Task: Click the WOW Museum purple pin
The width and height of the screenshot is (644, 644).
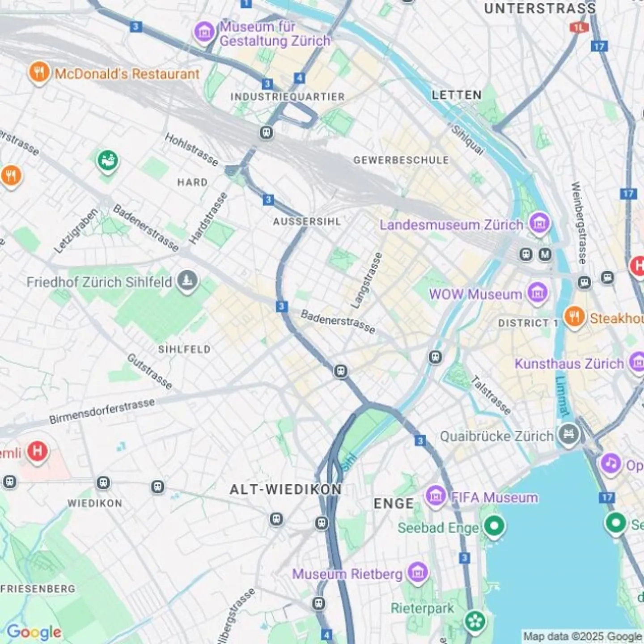Action: pyautogui.click(x=537, y=293)
